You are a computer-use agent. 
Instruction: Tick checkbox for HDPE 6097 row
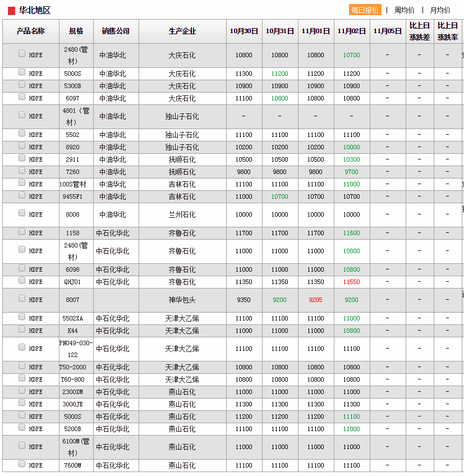click(x=22, y=97)
